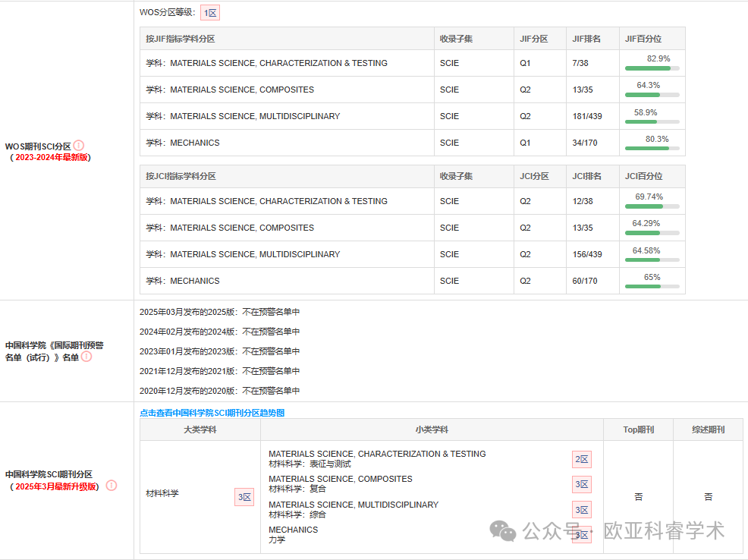
Task: Click the 82.9% JIF percentile bar
Action: pos(652,68)
